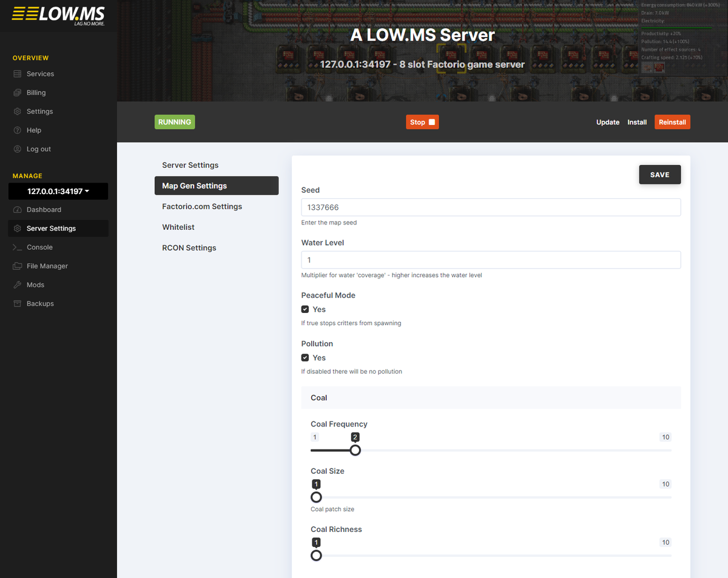Open the Settings menu in the sidebar
Viewport: 728px width, 578px height.
(x=39, y=111)
